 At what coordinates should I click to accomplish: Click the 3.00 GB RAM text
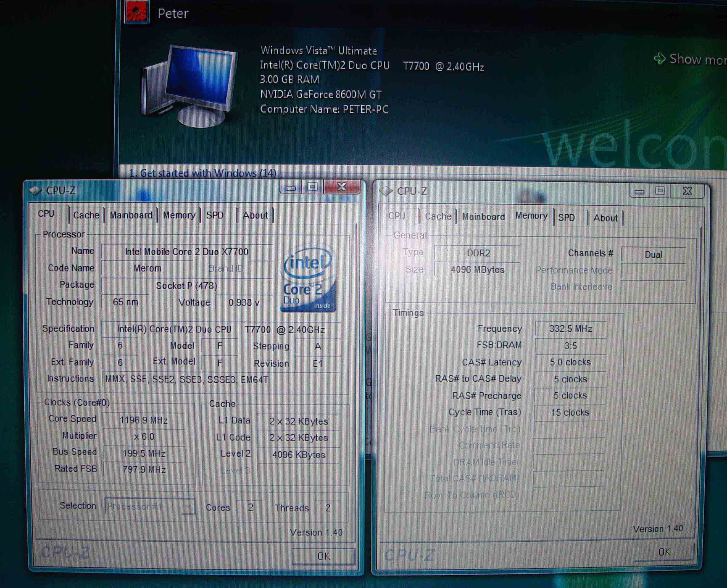click(289, 79)
